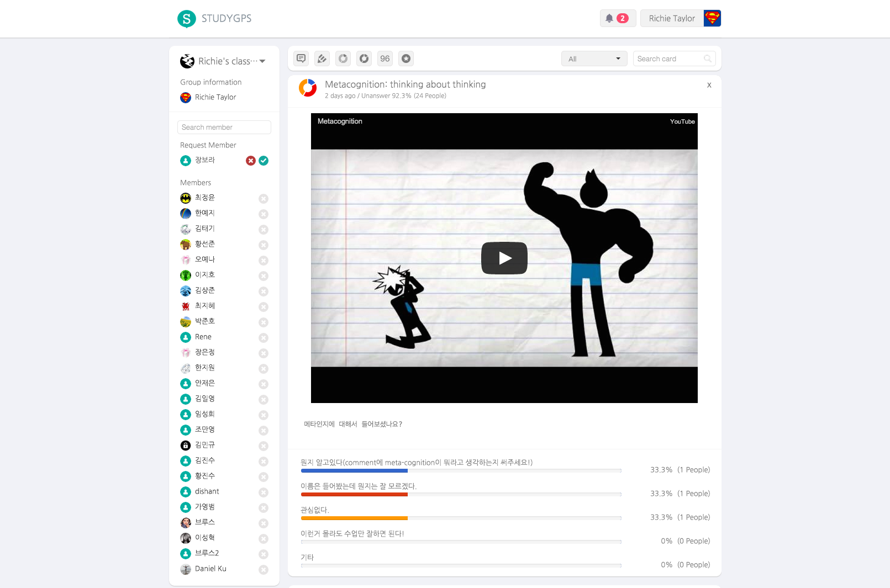The image size is (890, 588).
Task: Click the colorful poll icon beside Metacognition title
Action: pos(308,88)
